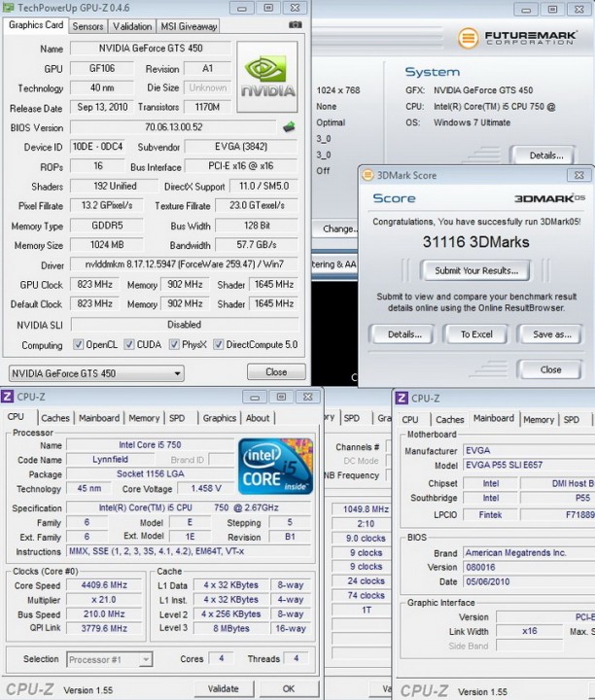Image resolution: width=595 pixels, height=700 pixels.
Task: Open the Graphics tab in left CPU-Z
Action: pyautogui.click(x=219, y=418)
